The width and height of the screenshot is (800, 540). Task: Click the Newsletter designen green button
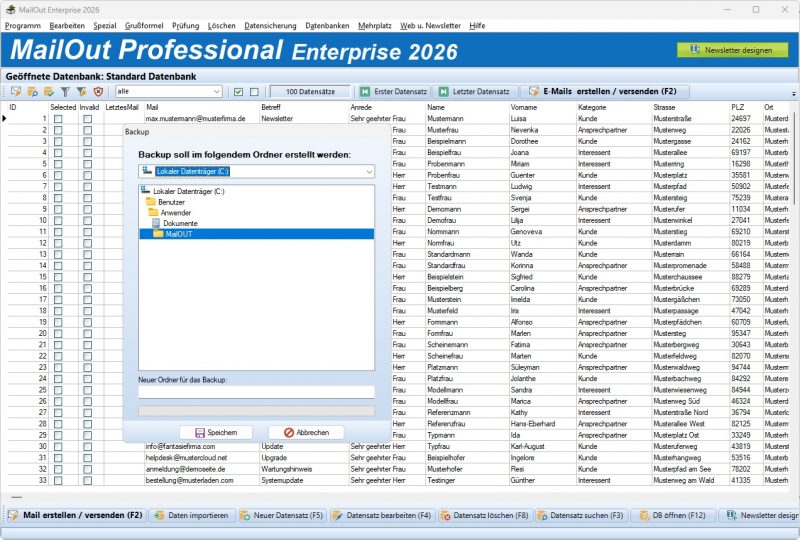(x=732, y=50)
